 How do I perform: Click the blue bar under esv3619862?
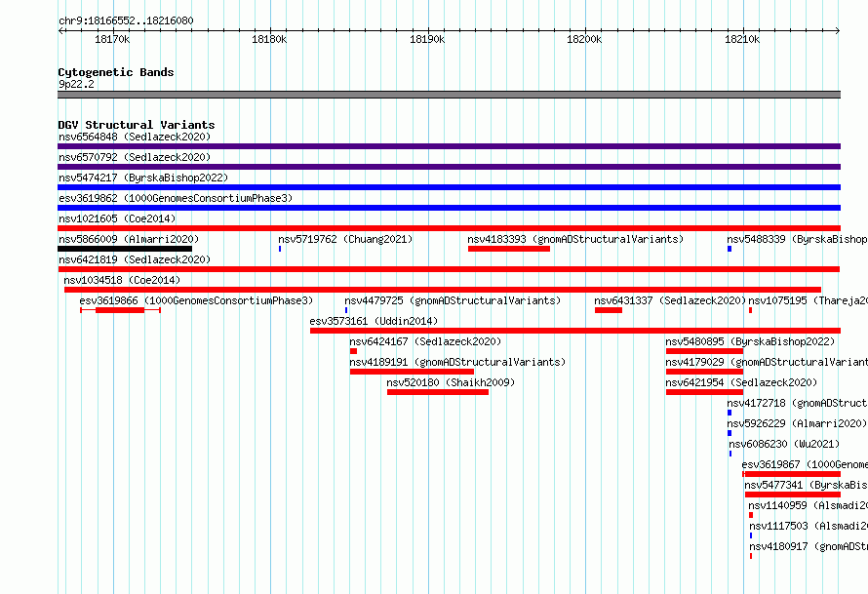[x=449, y=208]
